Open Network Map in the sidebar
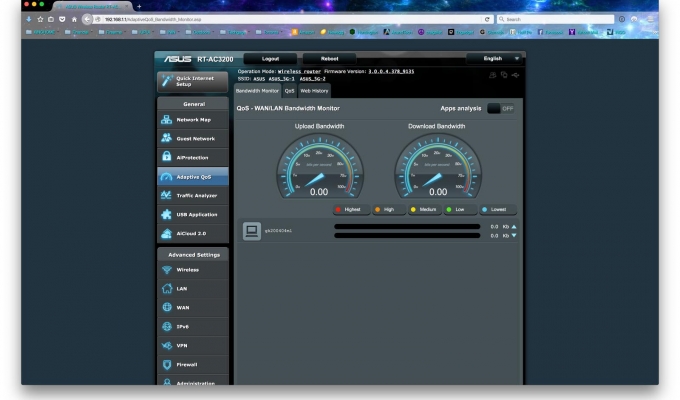 [x=193, y=120]
